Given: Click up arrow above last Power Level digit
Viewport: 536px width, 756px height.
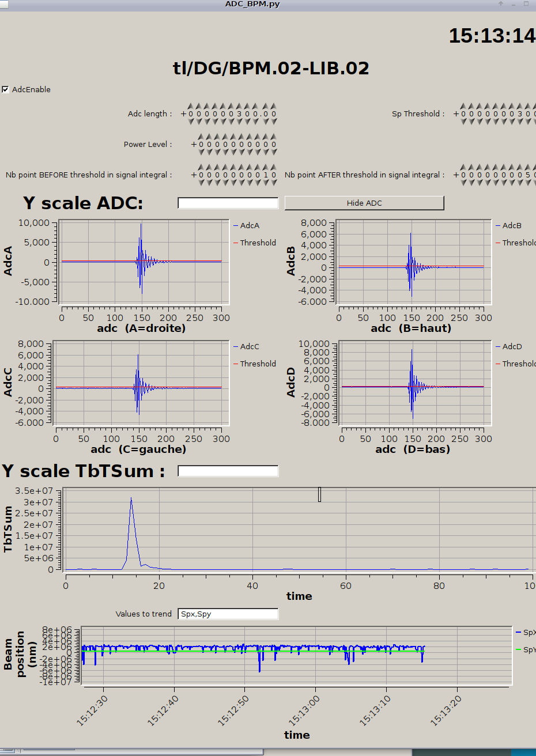Looking at the screenshot, I should 274,137.
